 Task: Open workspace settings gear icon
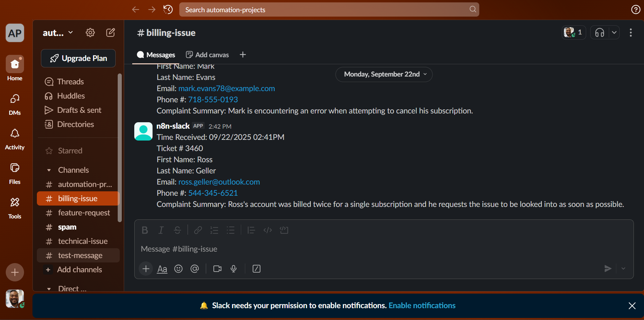point(90,33)
